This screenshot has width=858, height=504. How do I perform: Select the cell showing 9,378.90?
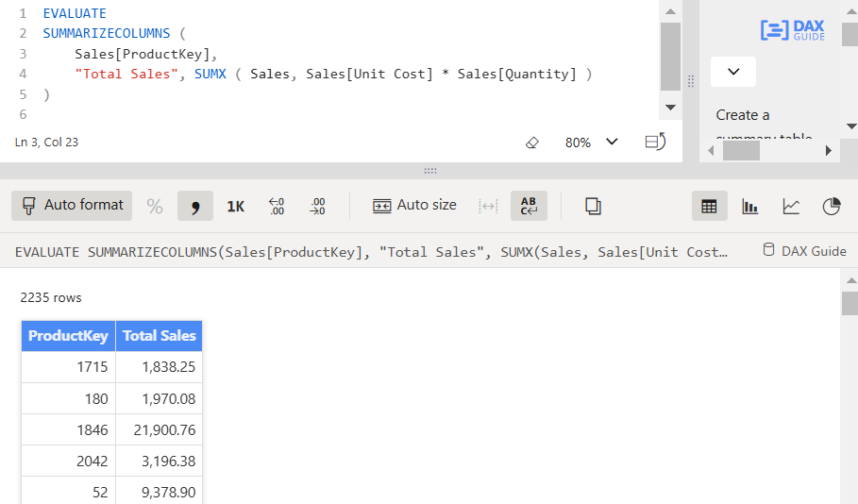point(160,492)
